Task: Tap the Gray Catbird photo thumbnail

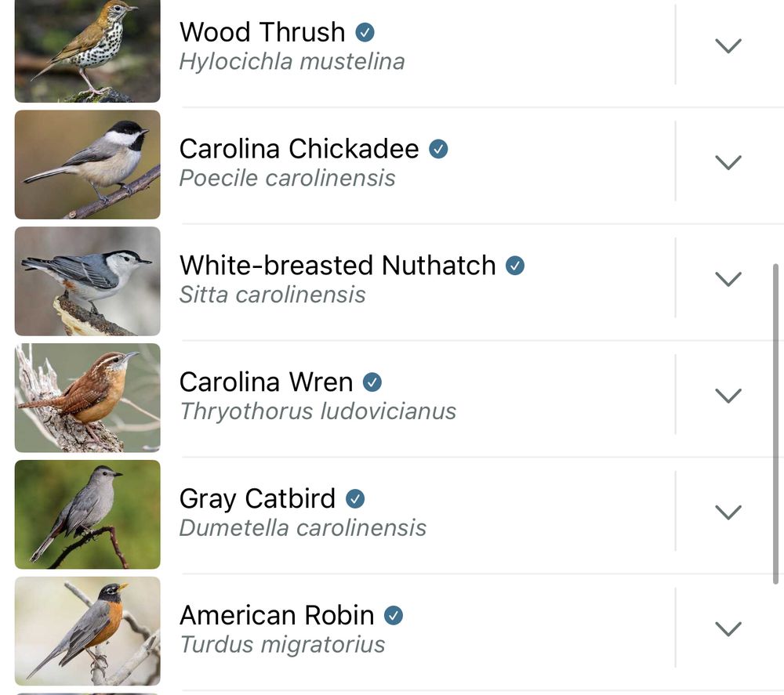Action: pyautogui.click(x=87, y=514)
